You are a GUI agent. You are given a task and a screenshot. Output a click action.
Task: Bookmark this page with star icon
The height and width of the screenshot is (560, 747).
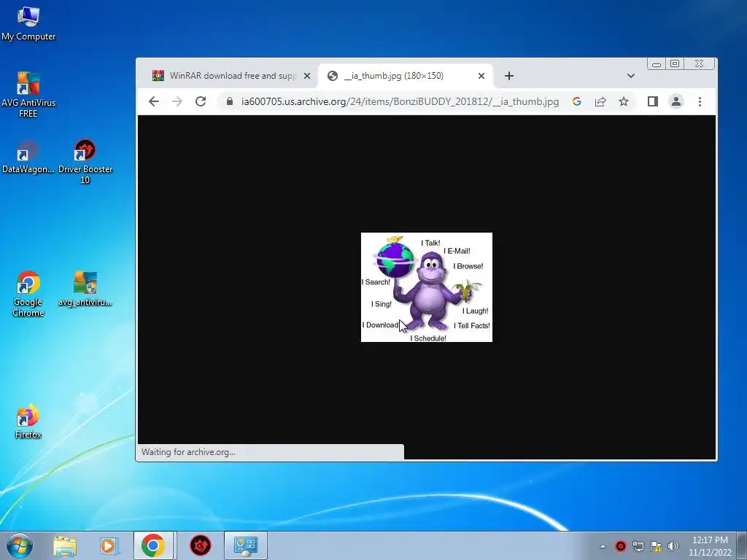624,101
